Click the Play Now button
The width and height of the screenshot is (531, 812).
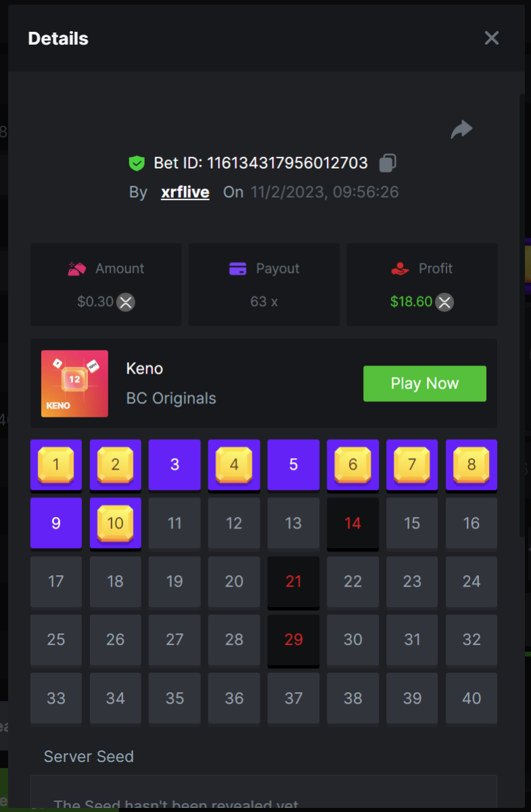click(425, 384)
